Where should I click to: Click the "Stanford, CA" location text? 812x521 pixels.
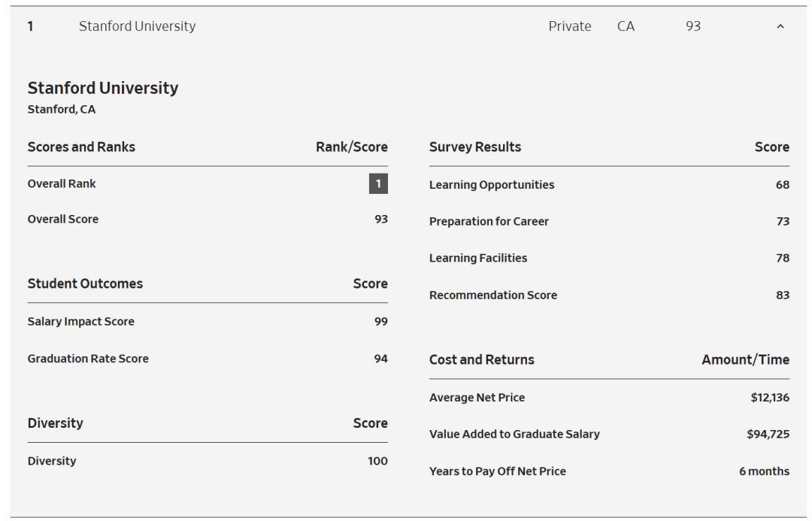click(x=62, y=110)
